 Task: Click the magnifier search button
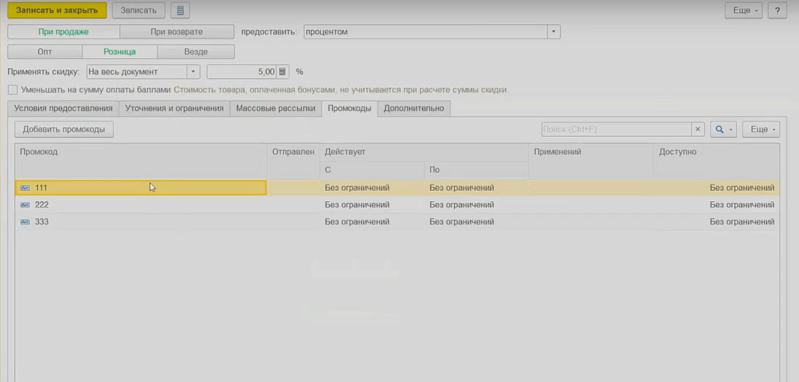(x=723, y=129)
